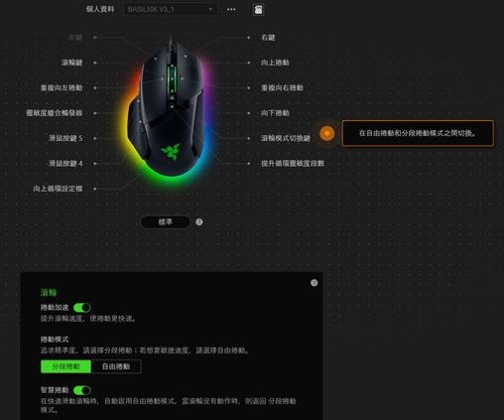Screen dimensions: 504x420
Task: Select the 靈敏度離合觸發器 assignment
Action: pos(55,113)
